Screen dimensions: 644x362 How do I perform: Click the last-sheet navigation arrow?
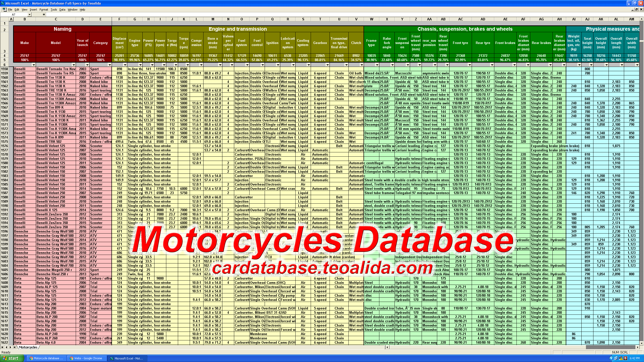click(x=15, y=347)
